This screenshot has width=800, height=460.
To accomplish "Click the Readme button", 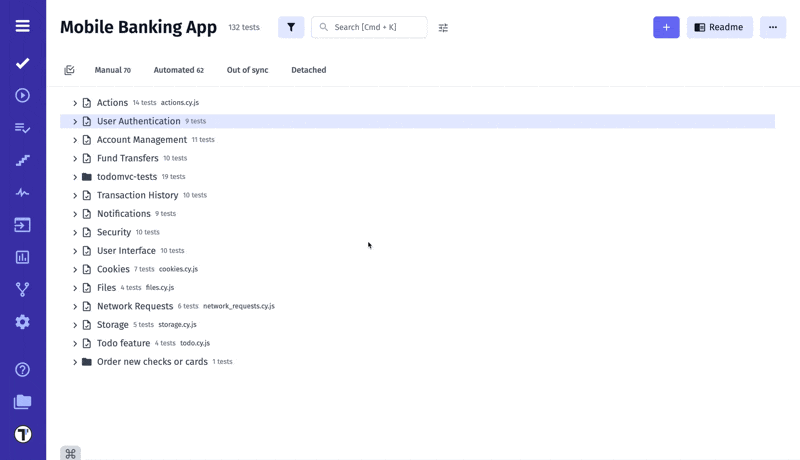I will pos(719,28).
